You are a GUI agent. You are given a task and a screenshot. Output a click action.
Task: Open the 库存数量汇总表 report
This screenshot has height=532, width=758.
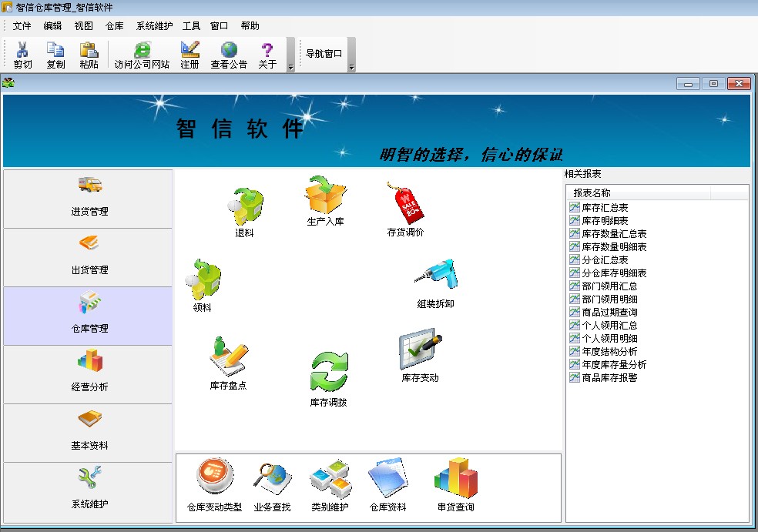[608, 234]
